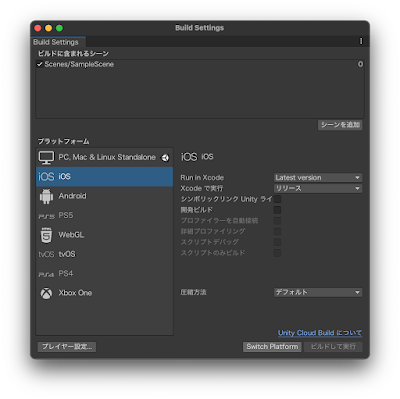Toggle the スクリプトデバッグ checkbox
Image resolution: width=400 pixels, height=399 pixels.
pos(277,242)
